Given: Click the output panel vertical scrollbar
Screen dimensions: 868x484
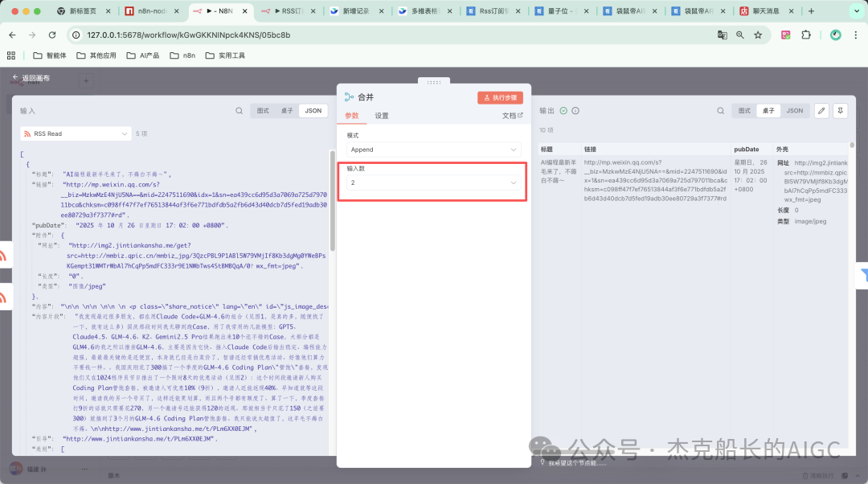Looking at the screenshot, I should tap(852, 146).
